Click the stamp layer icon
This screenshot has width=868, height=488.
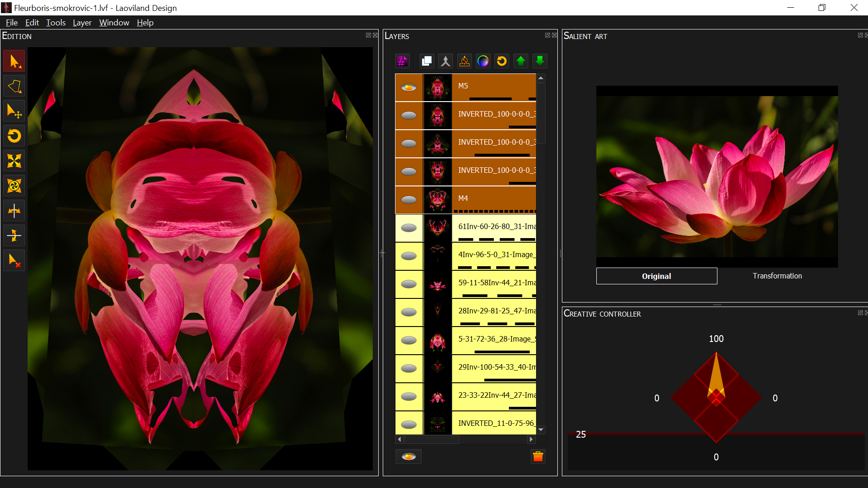coord(464,61)
